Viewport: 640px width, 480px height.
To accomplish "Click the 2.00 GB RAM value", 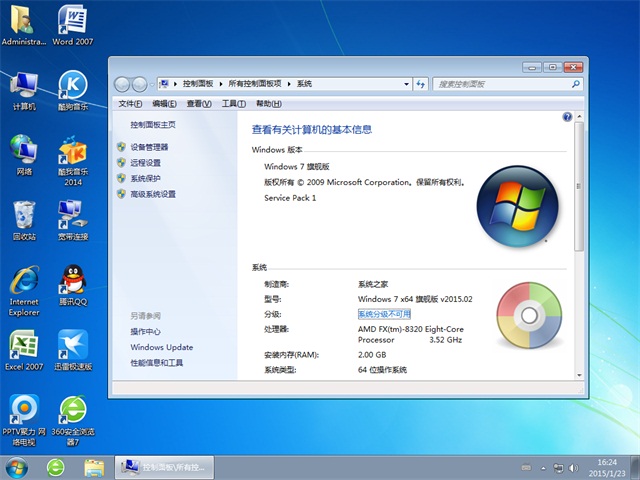I will pos(372,355).
